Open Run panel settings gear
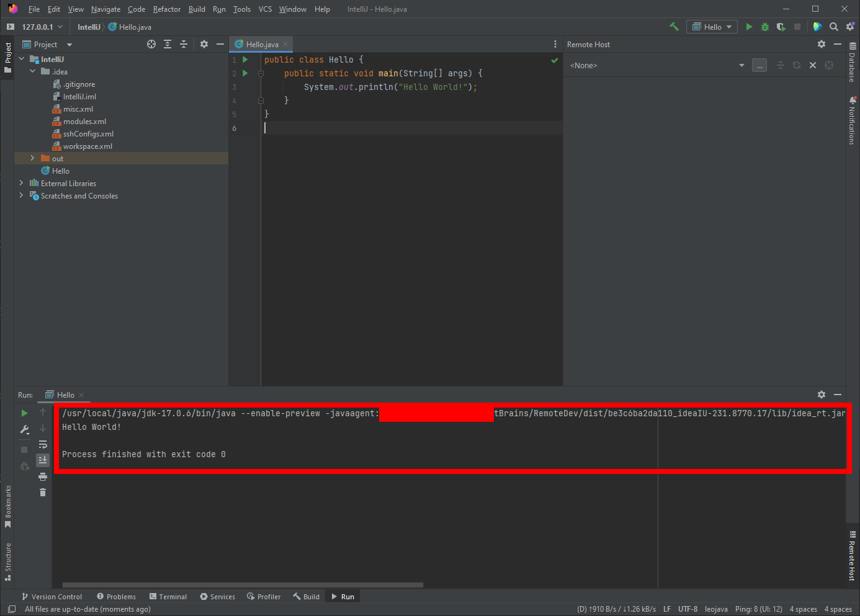This screenshot has width=860, height=616. click(822, 395)
